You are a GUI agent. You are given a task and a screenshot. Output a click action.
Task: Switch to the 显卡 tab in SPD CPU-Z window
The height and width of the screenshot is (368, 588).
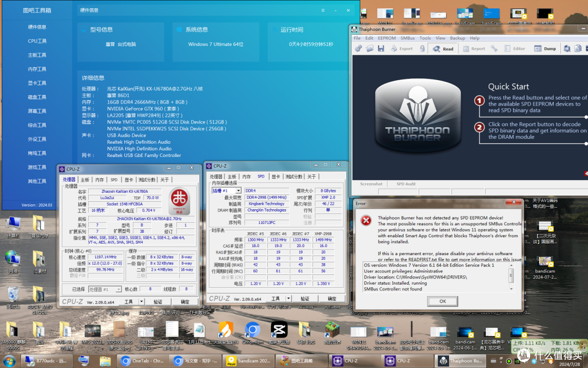point(275,177)
